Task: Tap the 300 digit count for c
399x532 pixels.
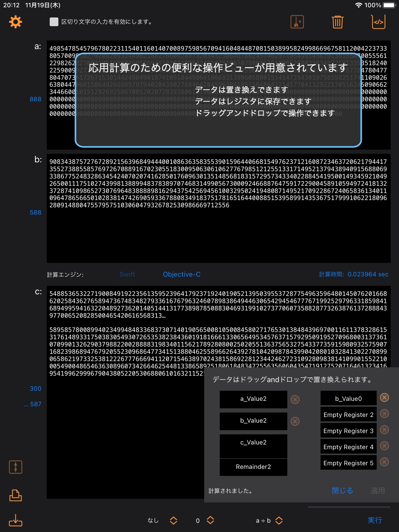Action: (35, 389)
